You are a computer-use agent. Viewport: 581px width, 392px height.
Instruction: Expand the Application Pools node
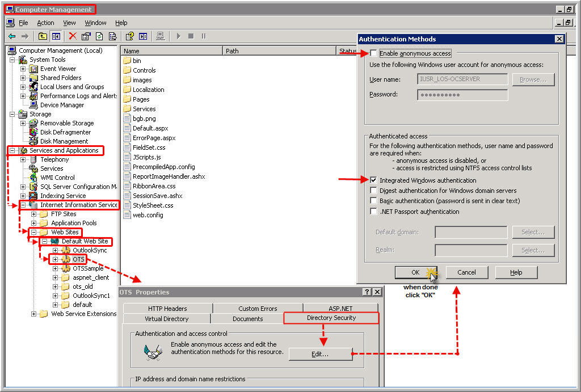point(33,223)
